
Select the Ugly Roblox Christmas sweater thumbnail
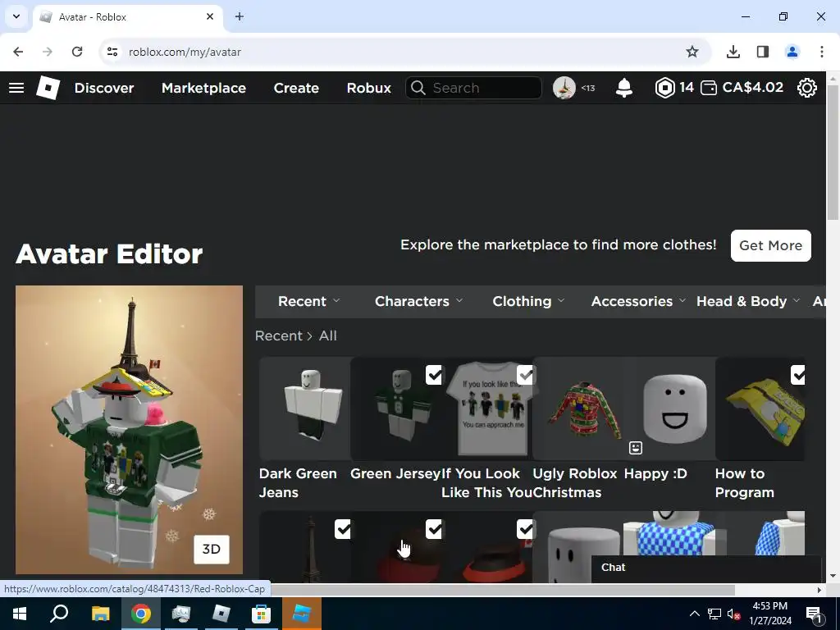(578, 409)
